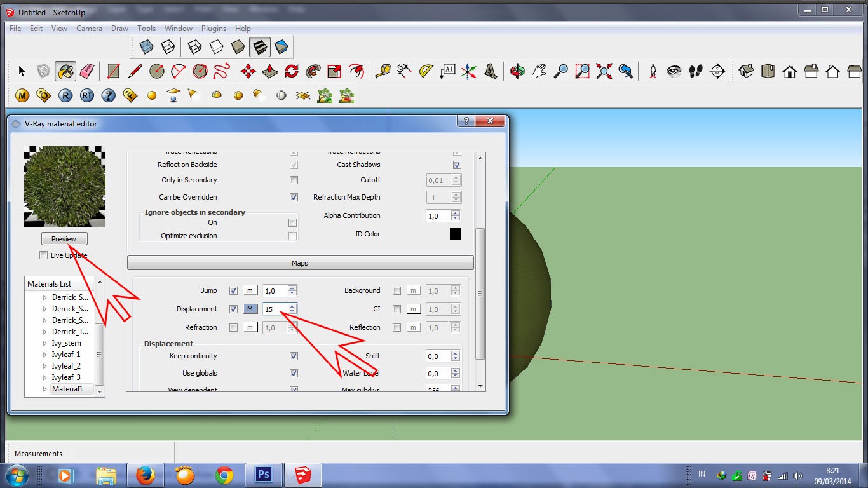Pick the Eraser tool
This screenshot has height=488, width=868.
click(87, 71)
